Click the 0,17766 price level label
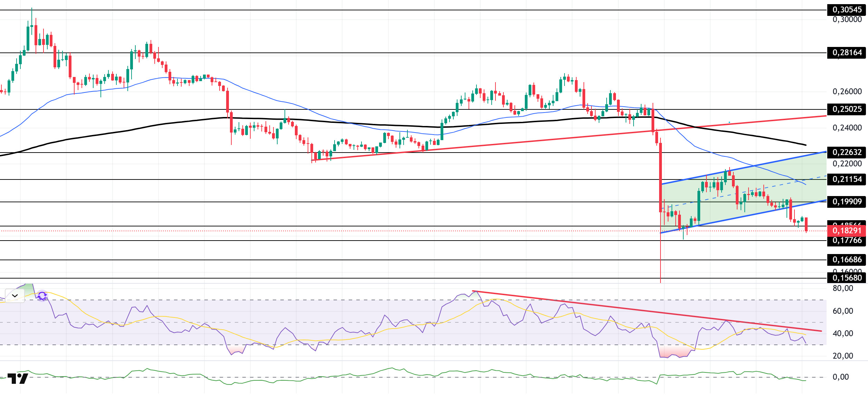Viewport: 868px width, 399px height. (846, 241)
